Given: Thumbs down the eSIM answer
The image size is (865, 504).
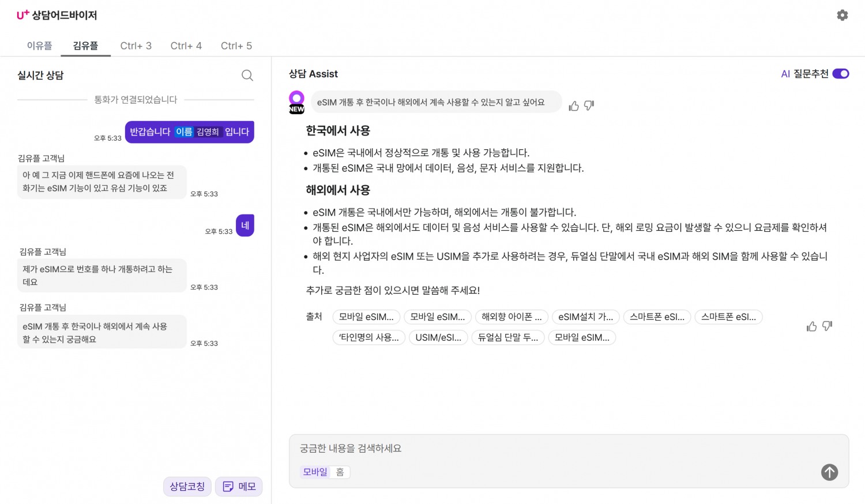Looking at the screenshot, I should (x=827, y=326).
